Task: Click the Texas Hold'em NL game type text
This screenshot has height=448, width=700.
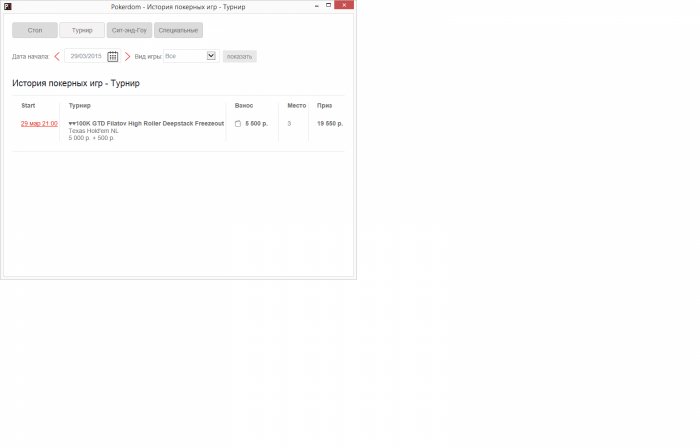Action: point(93,131)
